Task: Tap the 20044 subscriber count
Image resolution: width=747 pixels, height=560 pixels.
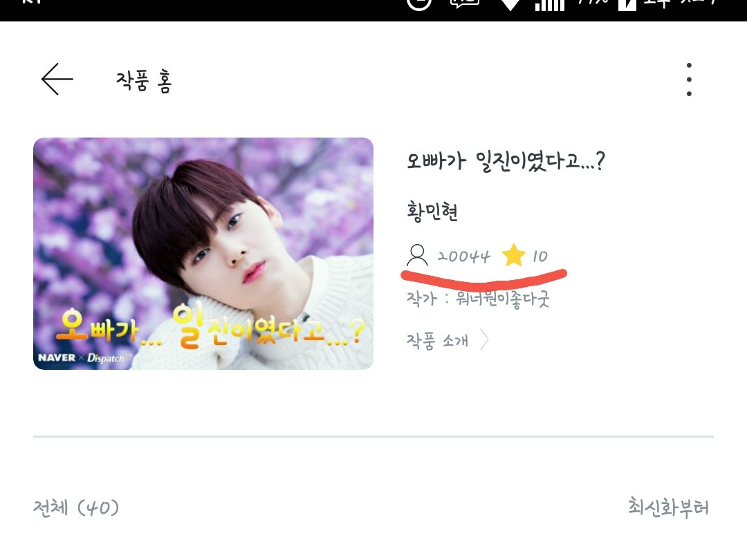Action: (x=463, y=256)
